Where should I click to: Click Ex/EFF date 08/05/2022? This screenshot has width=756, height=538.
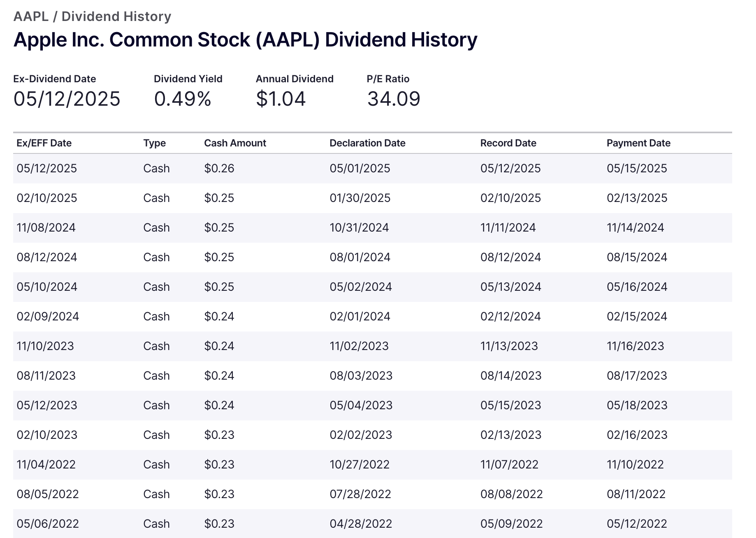click(48, 494)
